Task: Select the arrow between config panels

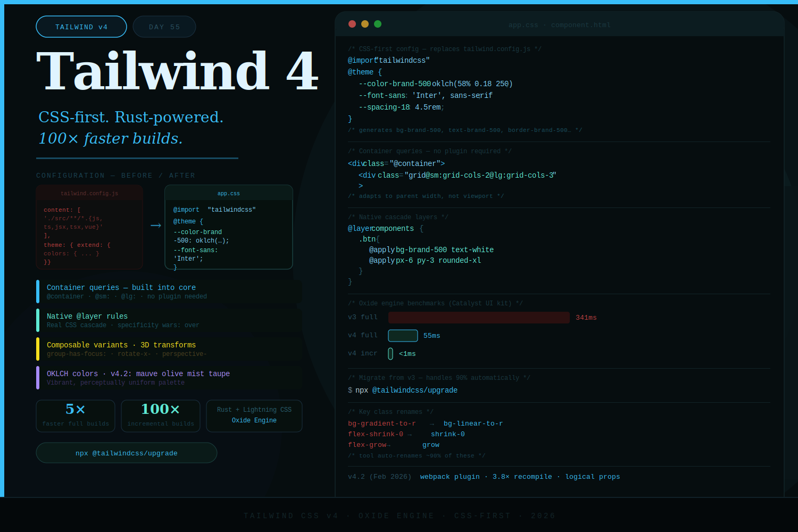Action: point(155,226)
